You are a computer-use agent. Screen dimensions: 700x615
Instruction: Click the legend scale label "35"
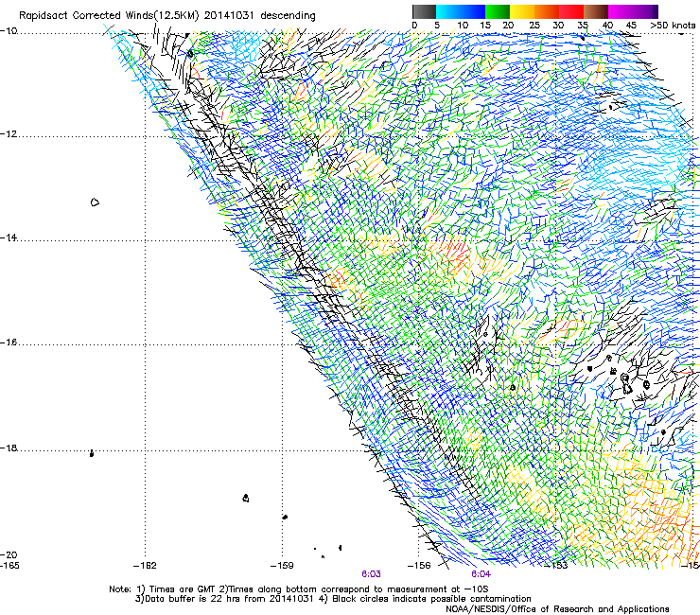point(583,26)
